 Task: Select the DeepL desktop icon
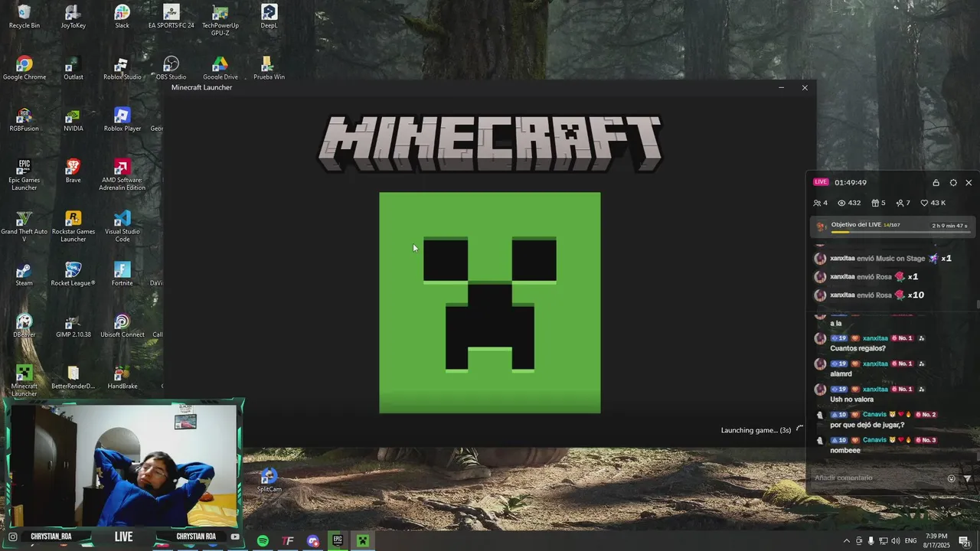click(x=269, y=16)
